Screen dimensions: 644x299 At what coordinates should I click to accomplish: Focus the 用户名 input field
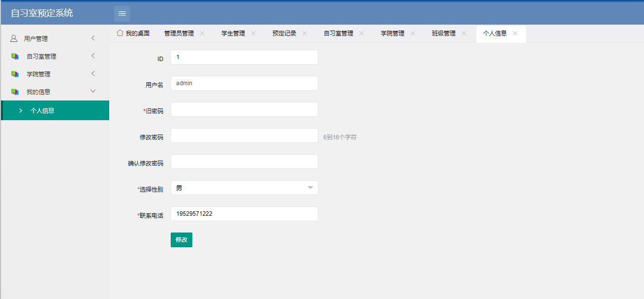pos(245,83)
